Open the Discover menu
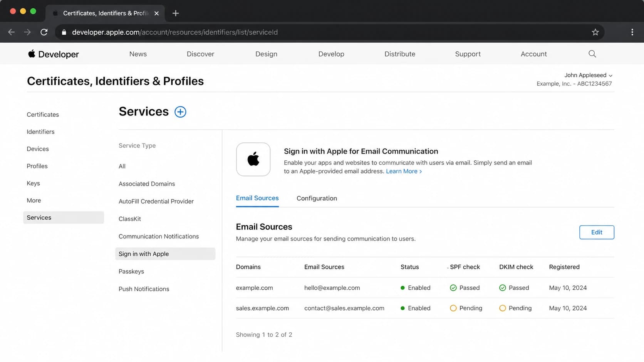 pyautogui.click(x=200, y=54)
